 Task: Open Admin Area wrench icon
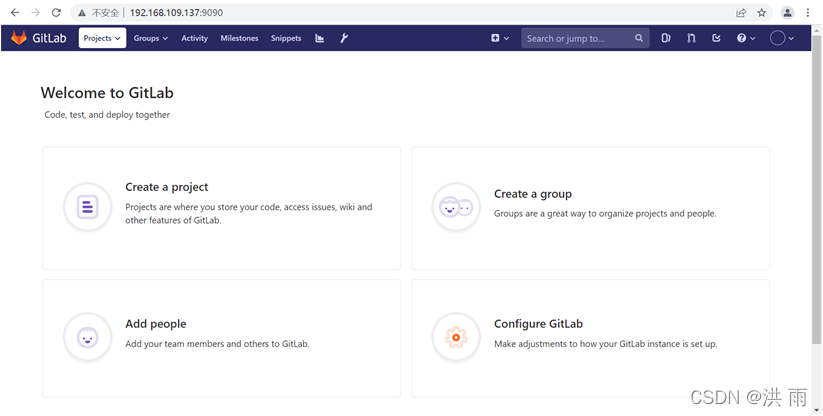click(344, 38)
